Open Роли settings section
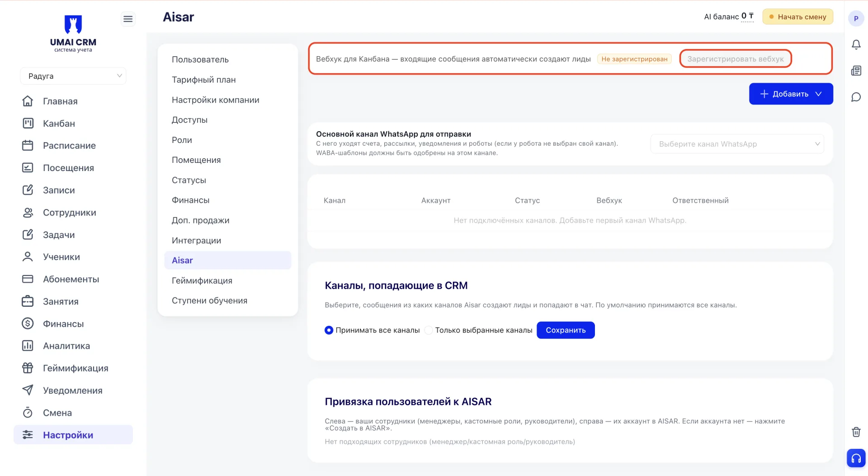Screen dimensions: 868x476 [182, 140]
